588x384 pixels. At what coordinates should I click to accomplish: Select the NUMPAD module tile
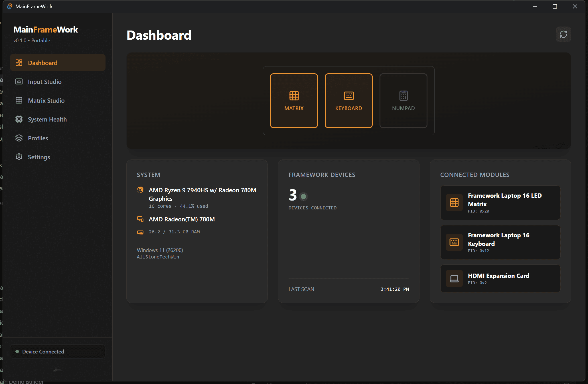pyautogui.click(x=404, y=101)
